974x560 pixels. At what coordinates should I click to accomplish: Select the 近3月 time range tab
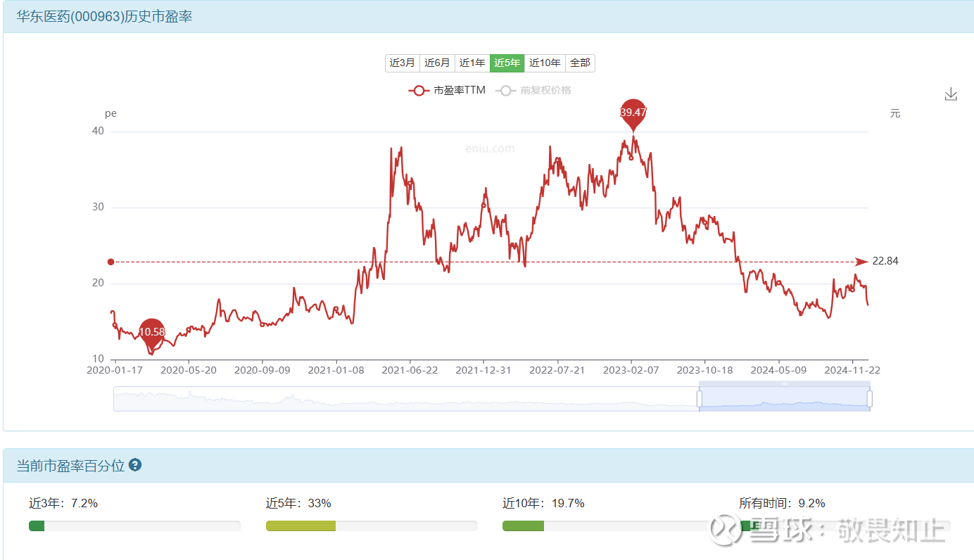pyautogui.click(x=403, y=63)
